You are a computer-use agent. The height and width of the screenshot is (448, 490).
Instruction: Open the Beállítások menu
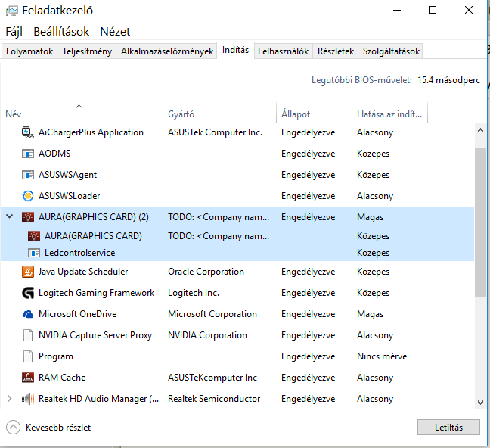tap(61, 32)
